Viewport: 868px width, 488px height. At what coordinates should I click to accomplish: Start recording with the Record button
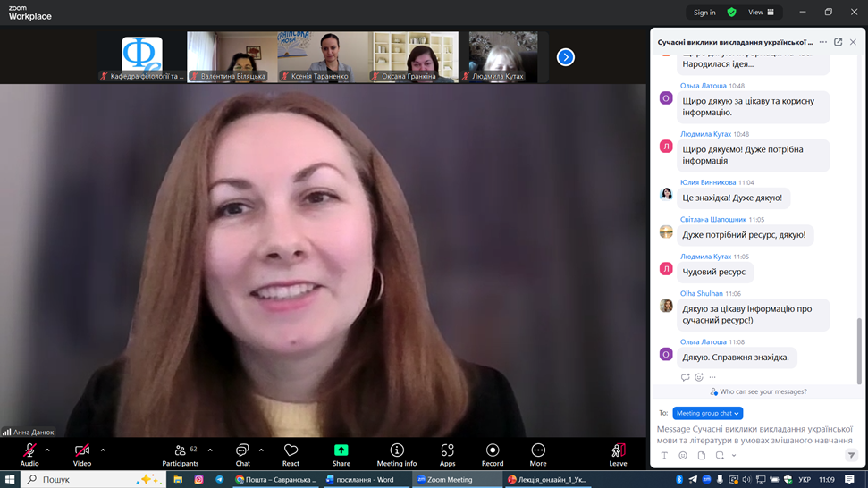tap(493, 453)
